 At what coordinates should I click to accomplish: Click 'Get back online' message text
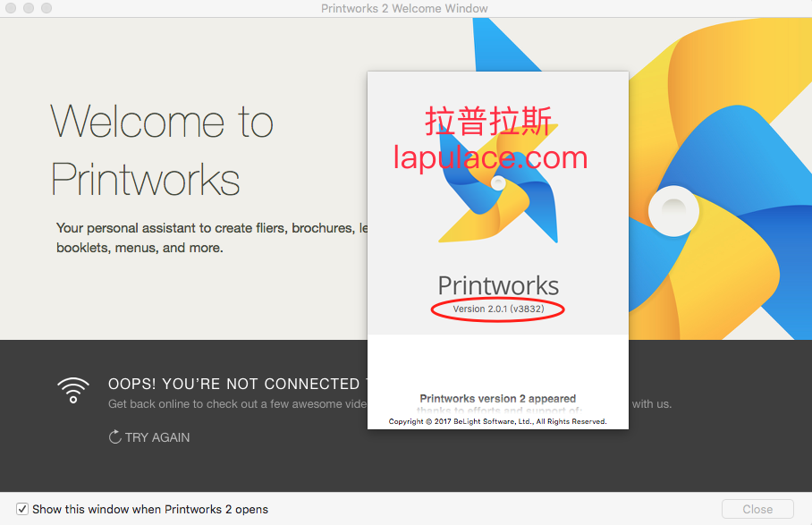point(237,404)
